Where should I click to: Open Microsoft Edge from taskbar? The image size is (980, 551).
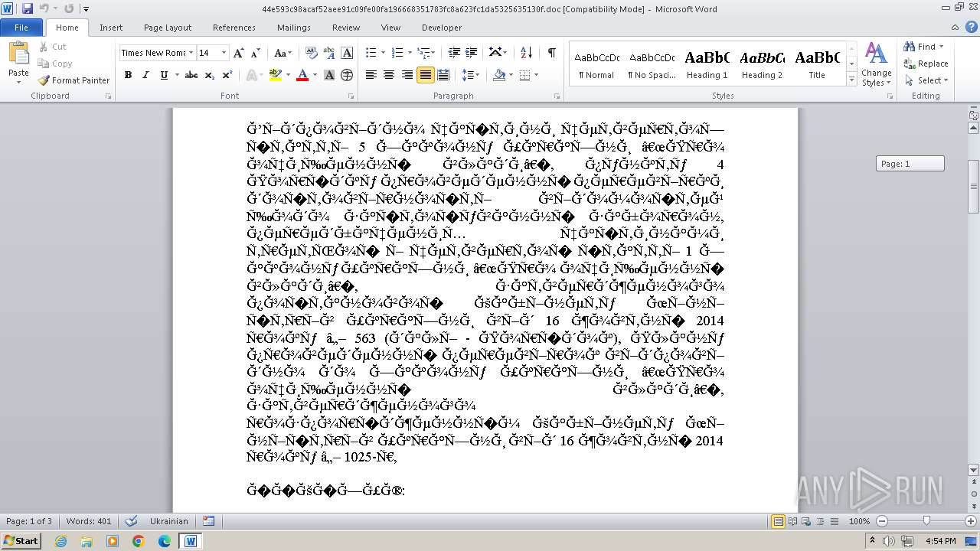(164, 541)
